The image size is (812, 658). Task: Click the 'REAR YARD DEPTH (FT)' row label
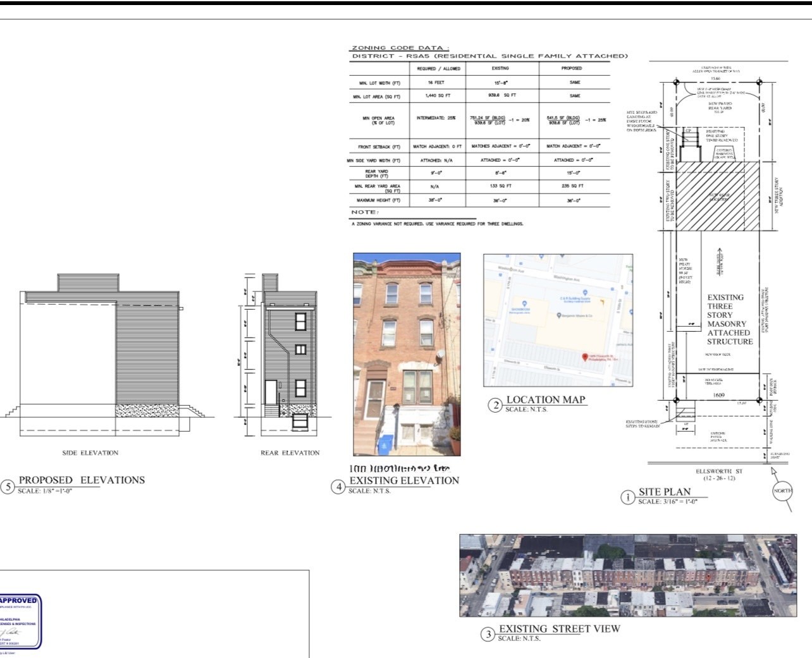[376, 173]
